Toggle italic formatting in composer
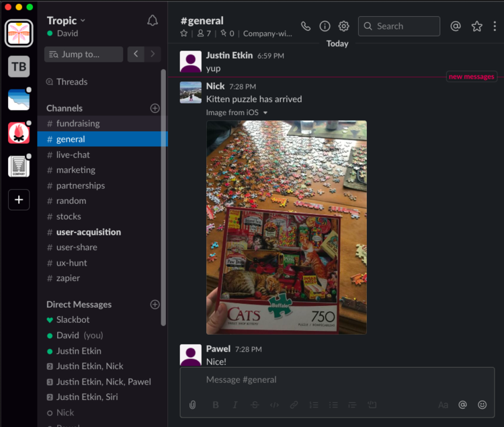The height and width of the screenshot is (427, 504). [235, 405]
